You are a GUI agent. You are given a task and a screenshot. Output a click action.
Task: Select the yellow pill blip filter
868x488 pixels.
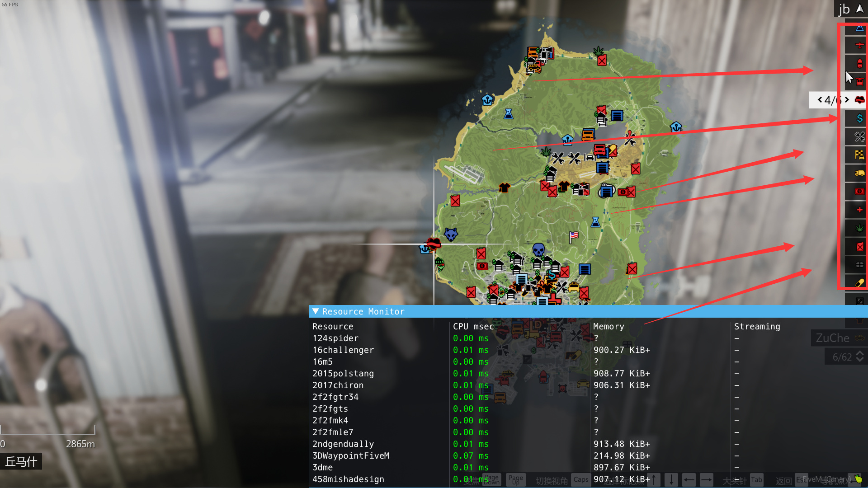pyautogui.click(x=859, y=283)
